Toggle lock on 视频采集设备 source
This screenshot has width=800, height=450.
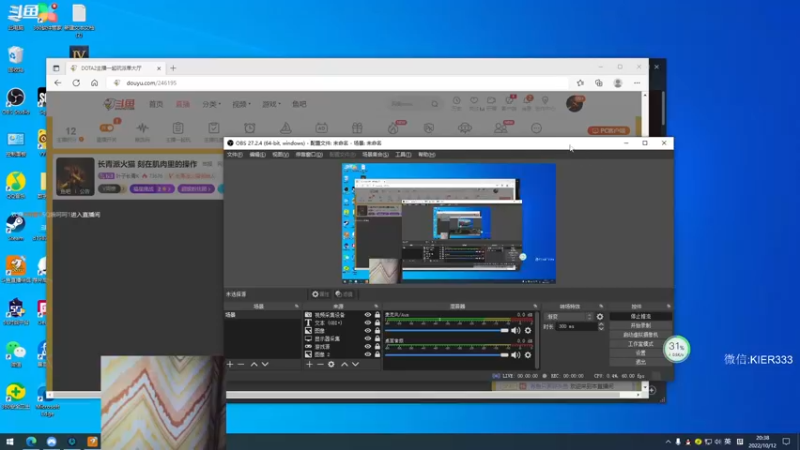point(377,315)
